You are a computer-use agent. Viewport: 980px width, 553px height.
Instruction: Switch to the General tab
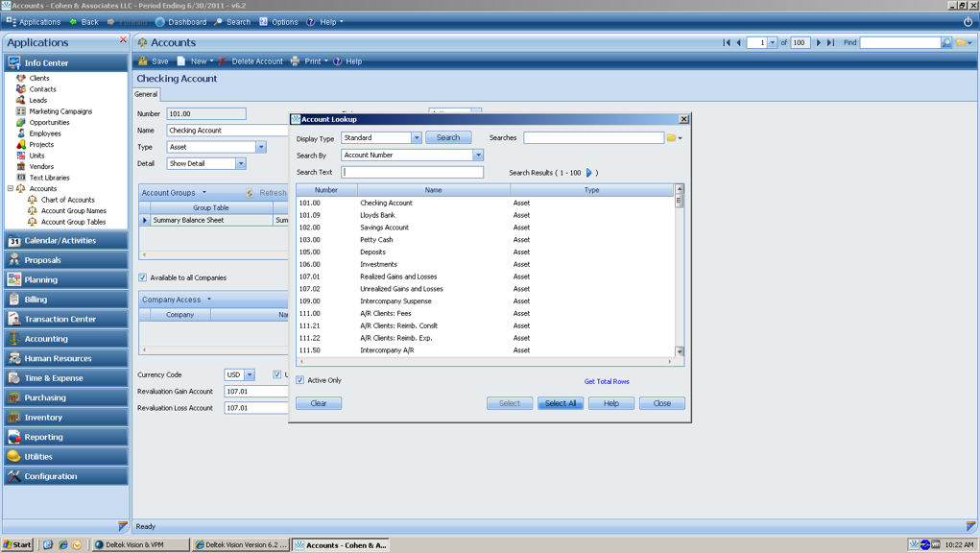tap(146, 94)
